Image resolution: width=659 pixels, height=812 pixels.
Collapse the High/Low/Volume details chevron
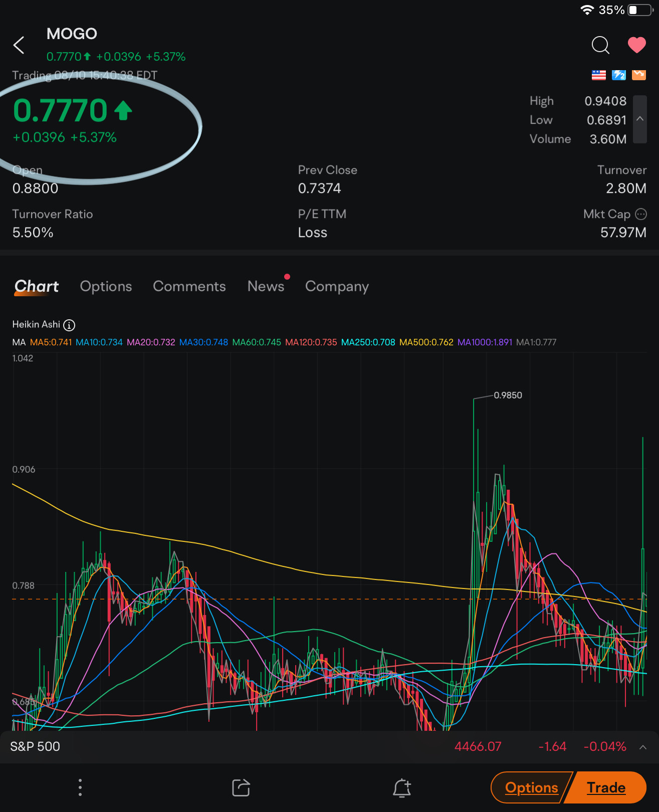coord(640,119)
